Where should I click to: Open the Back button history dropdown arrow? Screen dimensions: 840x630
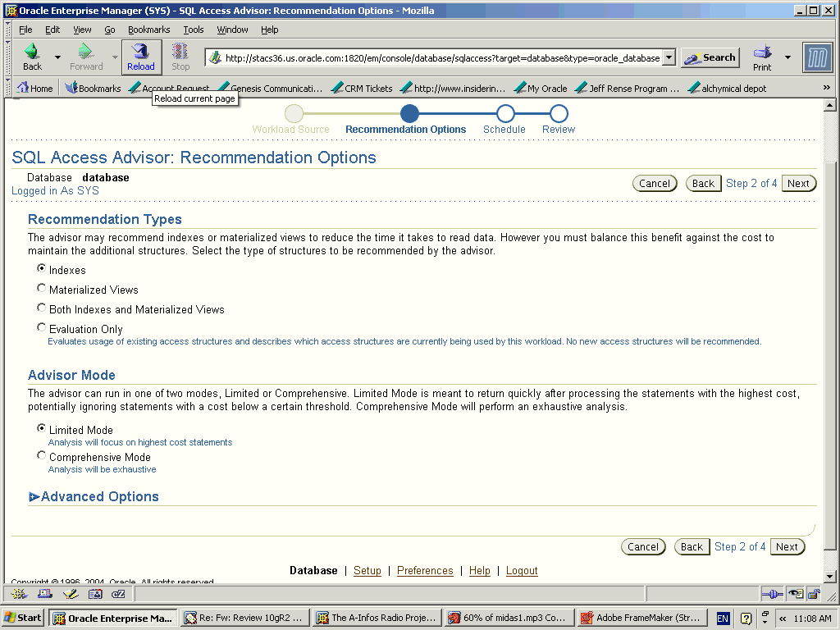point(57,57)
